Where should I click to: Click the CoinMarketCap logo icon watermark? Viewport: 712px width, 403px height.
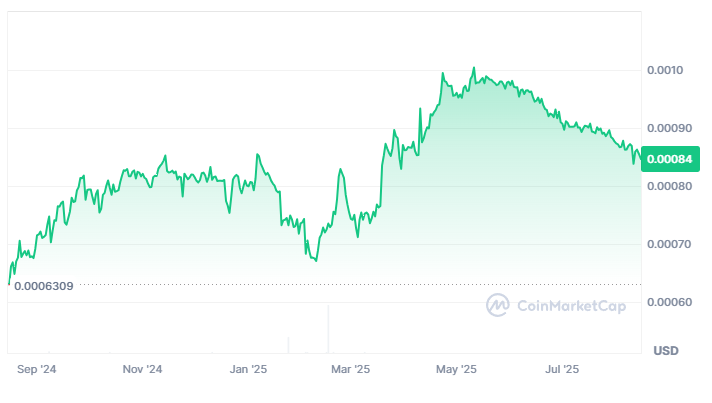tap(498, 305)
